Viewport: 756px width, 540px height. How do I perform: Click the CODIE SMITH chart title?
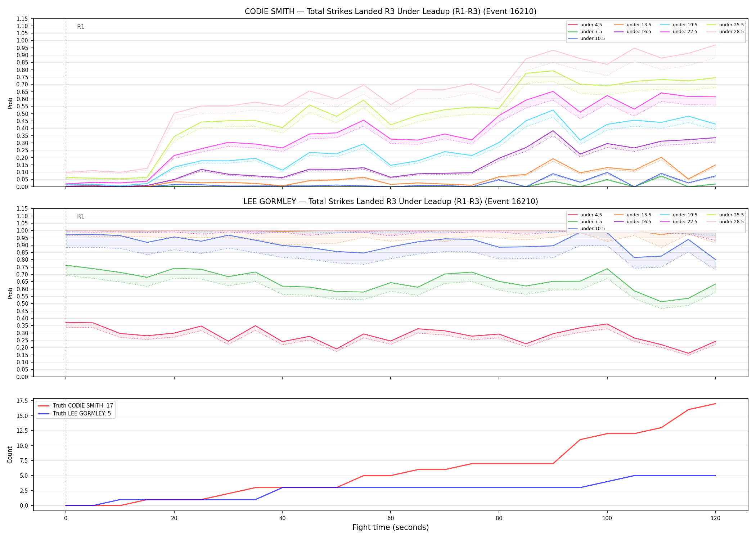(x=391, y=12)
